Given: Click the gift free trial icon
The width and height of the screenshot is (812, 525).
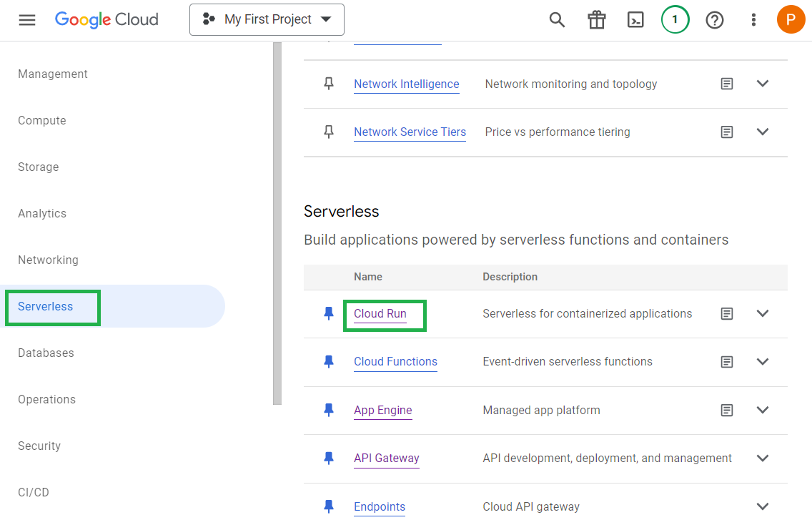Looking at the screenshot, I should pyautogui.click(x=597, y=20).
